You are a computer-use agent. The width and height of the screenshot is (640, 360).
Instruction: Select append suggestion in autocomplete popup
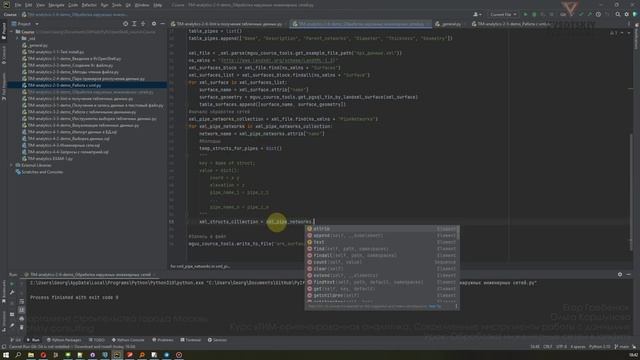(382, 235)
